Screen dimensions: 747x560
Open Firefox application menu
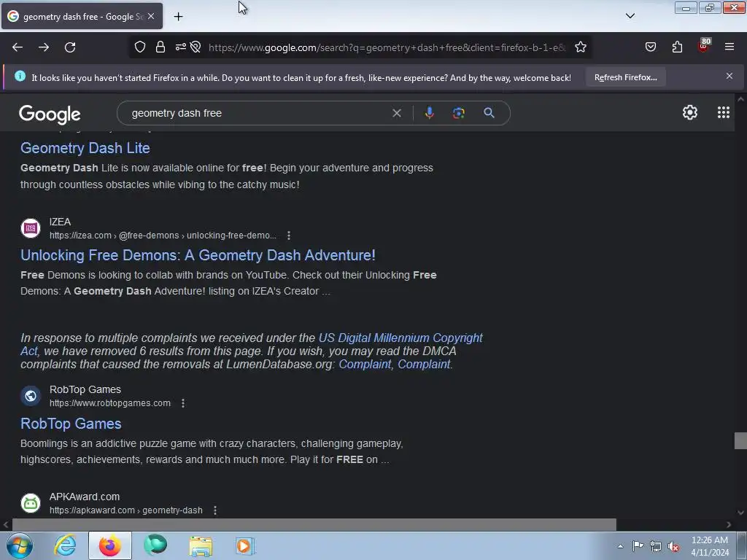pos(729,47)
